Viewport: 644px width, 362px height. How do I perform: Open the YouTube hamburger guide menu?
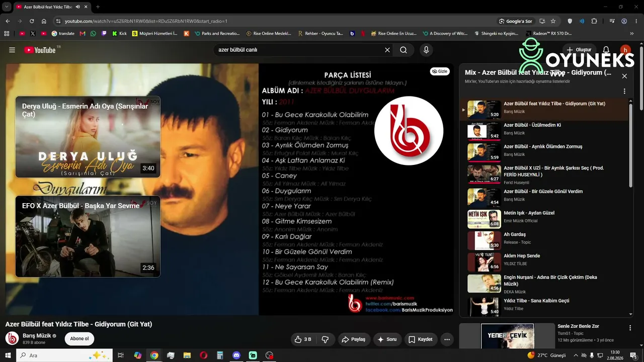tap(12, 50)
